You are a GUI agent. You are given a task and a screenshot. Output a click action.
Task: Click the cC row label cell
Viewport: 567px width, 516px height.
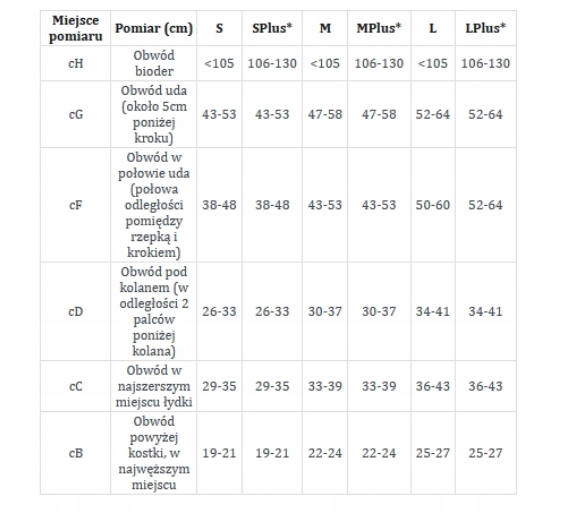76,386
